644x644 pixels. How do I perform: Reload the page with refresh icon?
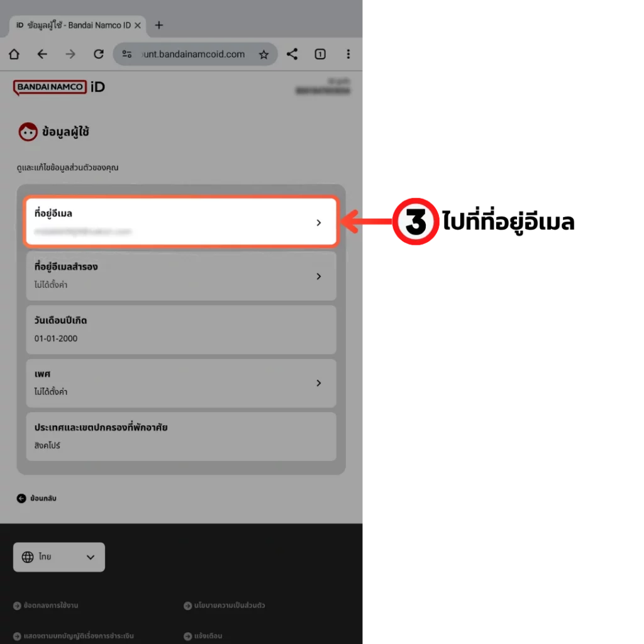(99, 54)
